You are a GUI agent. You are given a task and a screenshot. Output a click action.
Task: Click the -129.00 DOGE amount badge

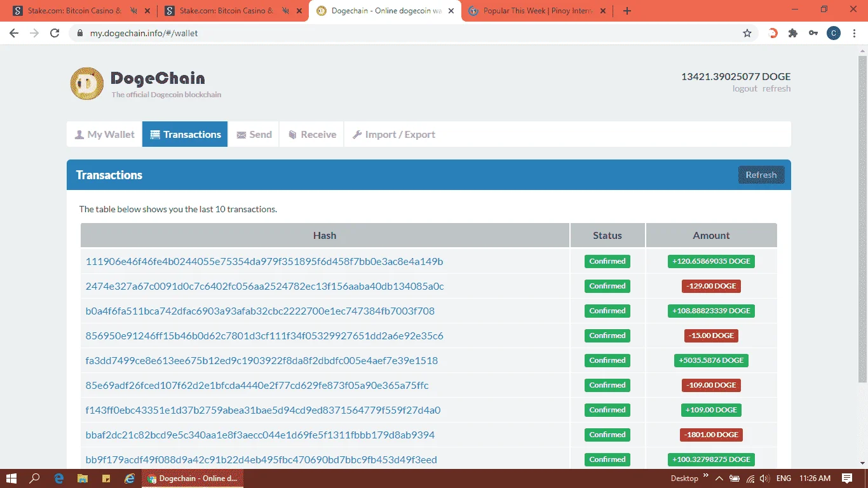[x=711, y=286]
